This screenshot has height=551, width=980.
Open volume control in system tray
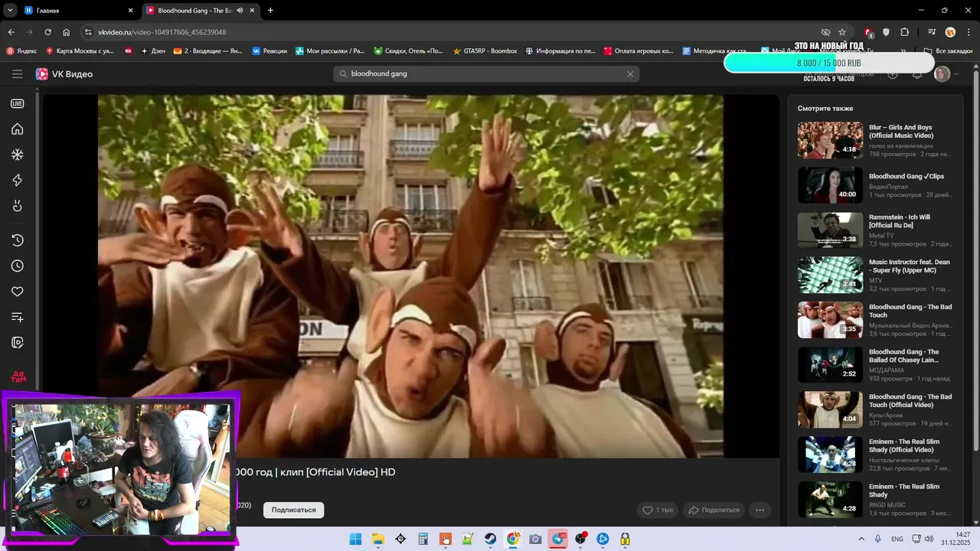(x=930, y=539)
